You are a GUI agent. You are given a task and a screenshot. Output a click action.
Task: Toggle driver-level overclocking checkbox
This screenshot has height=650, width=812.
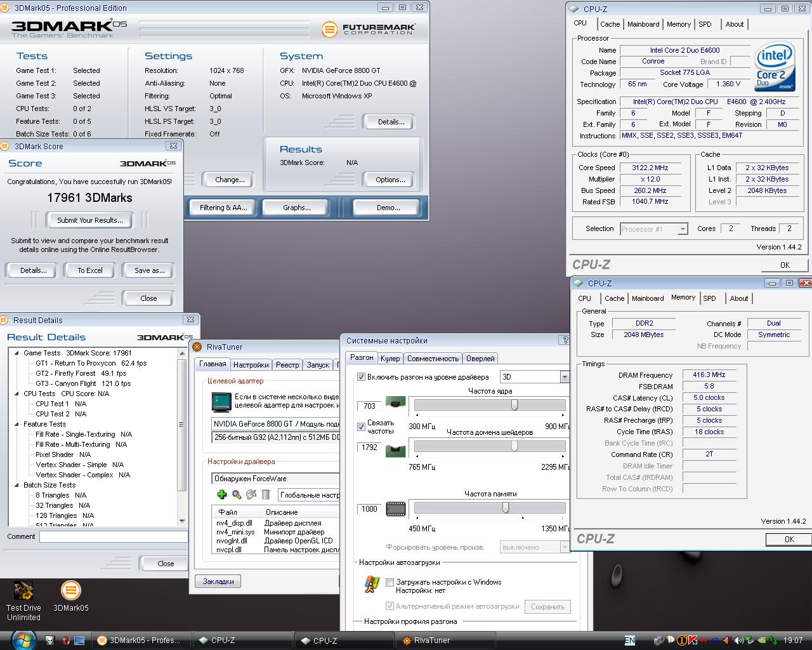[x=361, y=377]
